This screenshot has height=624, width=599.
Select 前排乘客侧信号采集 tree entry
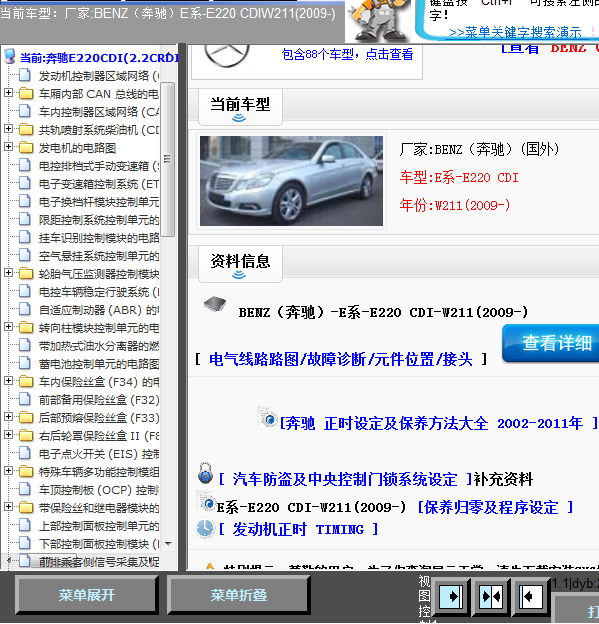click(x=99, y=562)
